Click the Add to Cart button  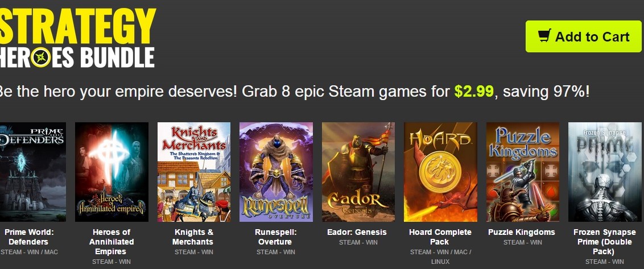pyautogui.click(x=583, y=36)
